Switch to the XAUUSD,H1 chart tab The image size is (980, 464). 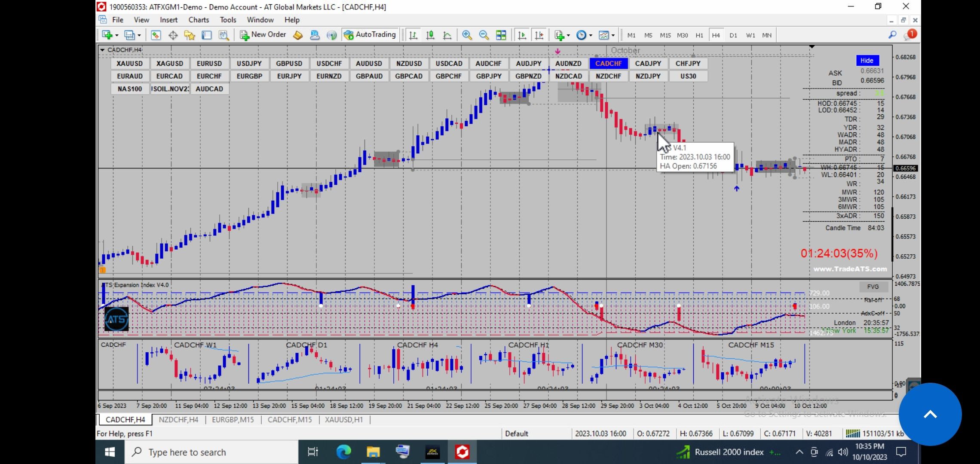pos(343,420)
